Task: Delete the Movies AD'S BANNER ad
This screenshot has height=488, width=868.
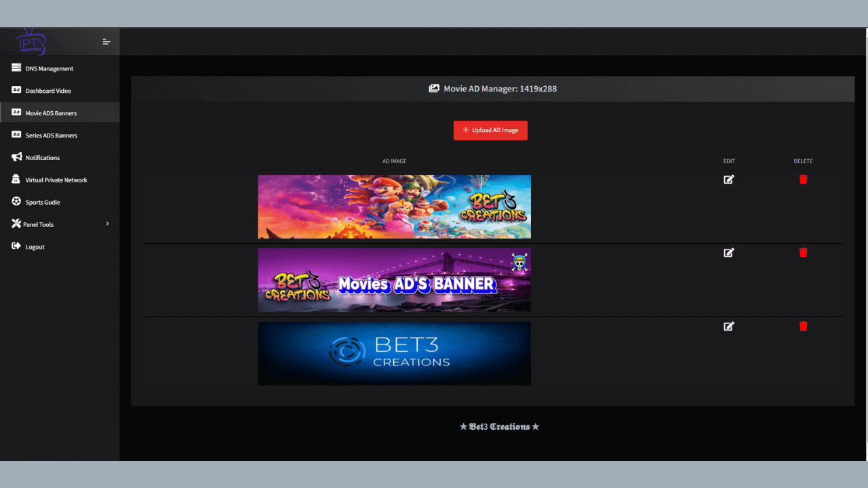Action: (804, 253)
